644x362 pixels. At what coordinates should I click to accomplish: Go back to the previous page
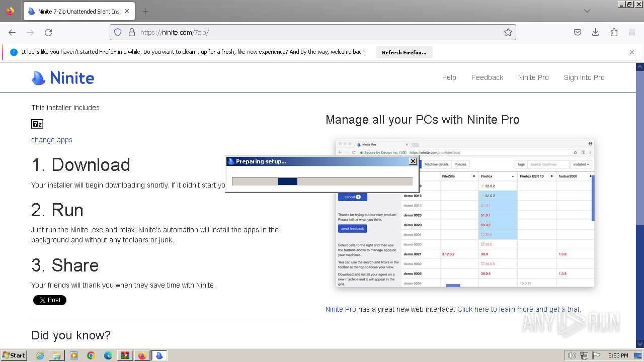click(12, 32)
